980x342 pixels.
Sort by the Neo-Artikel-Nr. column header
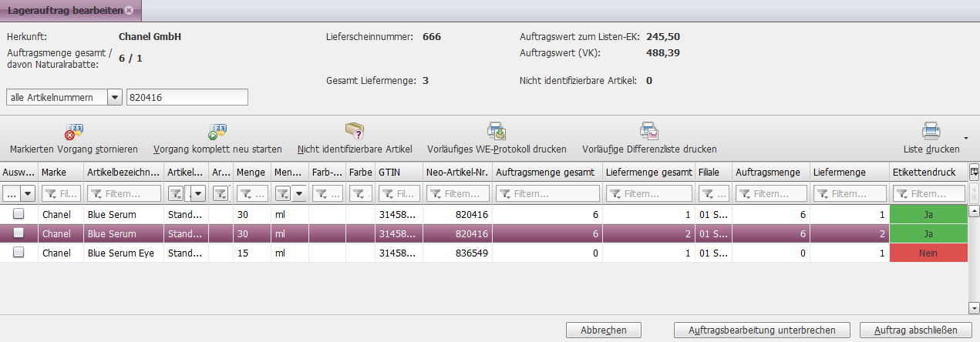(x=456, y=172)
